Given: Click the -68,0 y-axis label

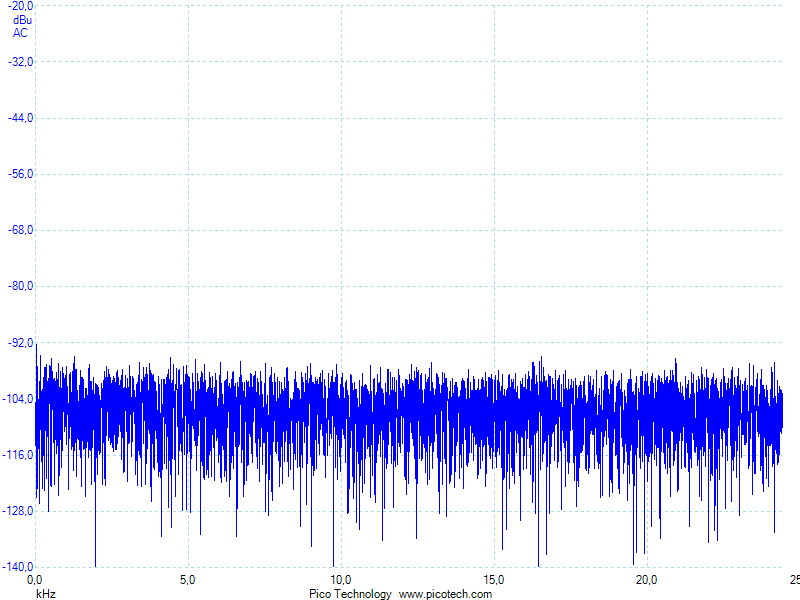Looking at the screenshot, I should tap(20, 230).
